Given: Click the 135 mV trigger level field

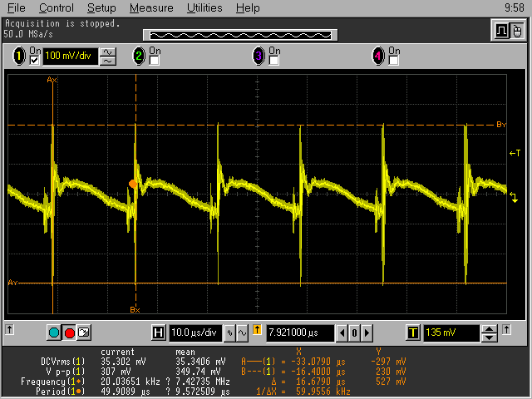Looking at the screenshot, I should coord(451,332).
